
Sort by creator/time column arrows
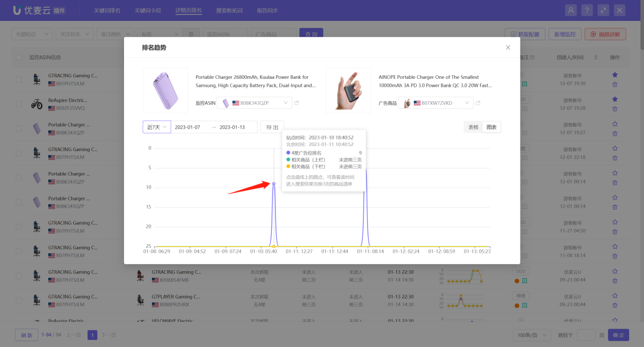pos(596,57)
